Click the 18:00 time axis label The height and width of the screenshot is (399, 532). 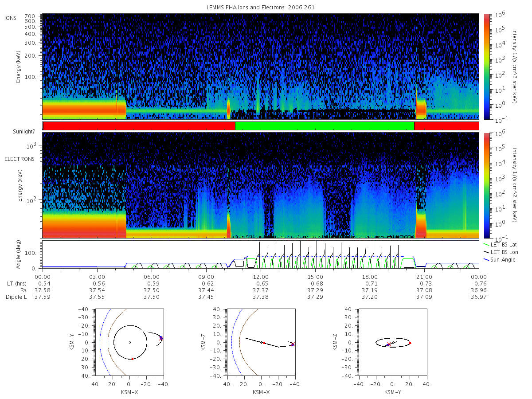[370, 276]
